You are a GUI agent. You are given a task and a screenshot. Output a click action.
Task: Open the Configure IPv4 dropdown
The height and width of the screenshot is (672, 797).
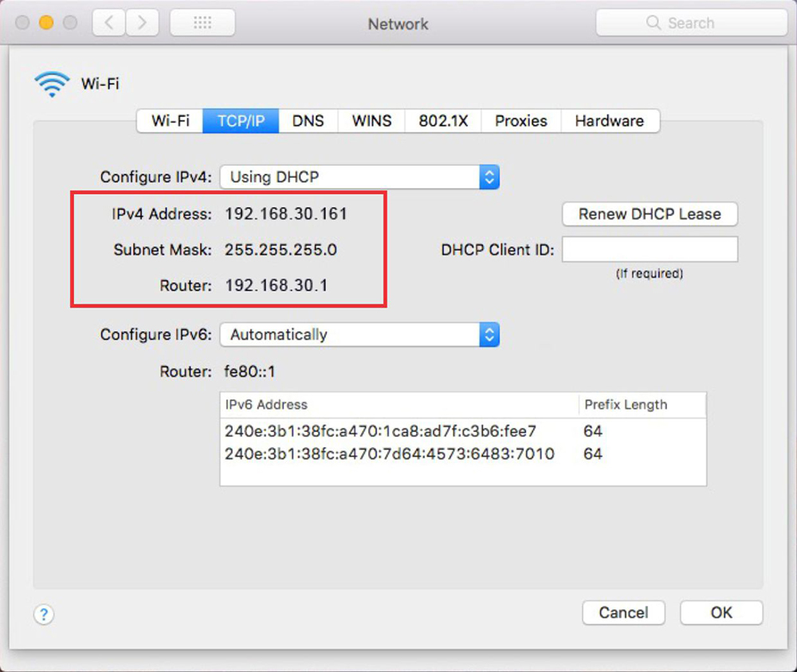point(359,177)
